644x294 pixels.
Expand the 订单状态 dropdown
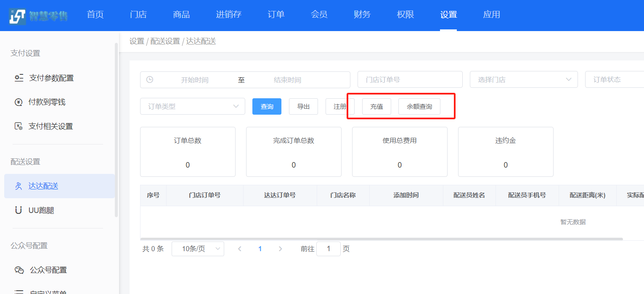(615, 79)
